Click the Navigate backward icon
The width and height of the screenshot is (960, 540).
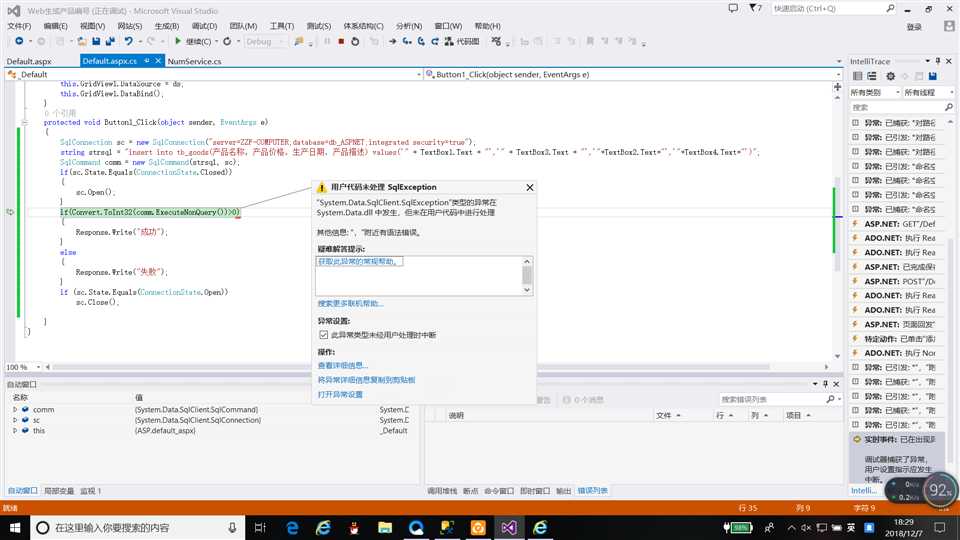[x=19, y=41]
